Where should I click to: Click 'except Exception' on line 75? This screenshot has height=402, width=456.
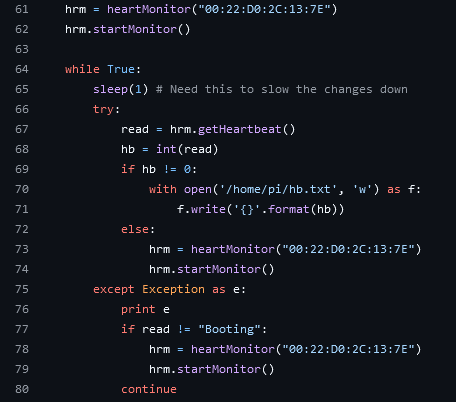point(149,289)
